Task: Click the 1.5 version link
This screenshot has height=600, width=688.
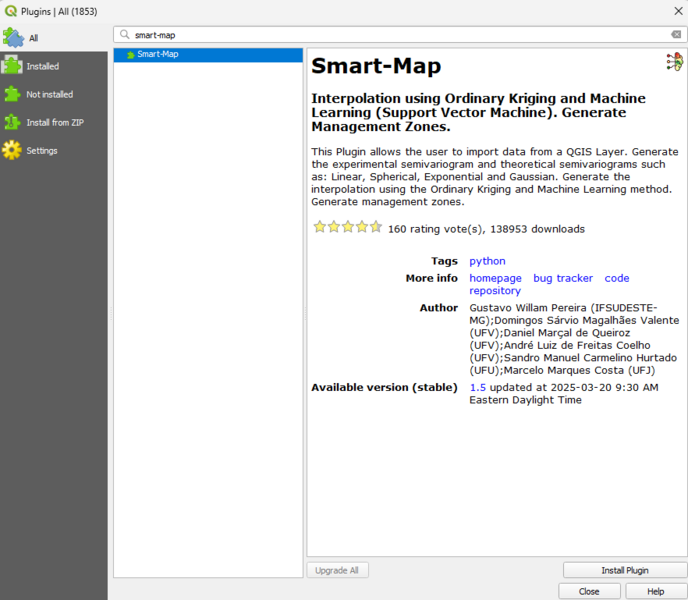Action: (x=477, y=387)
